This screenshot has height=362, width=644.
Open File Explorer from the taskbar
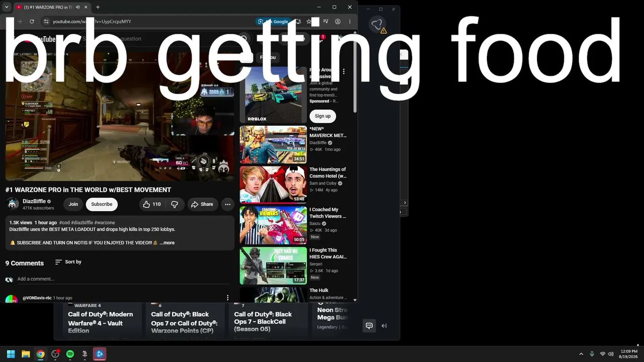pyautogui.click(x=26, y=354)
